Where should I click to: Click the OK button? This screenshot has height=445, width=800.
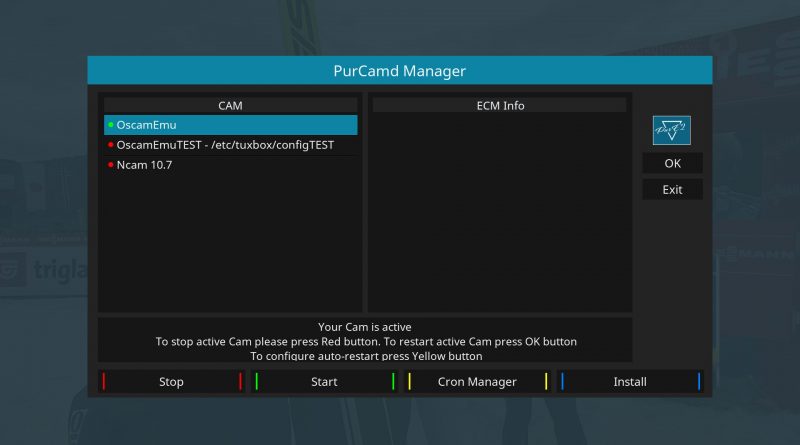[x=672, y=163]
